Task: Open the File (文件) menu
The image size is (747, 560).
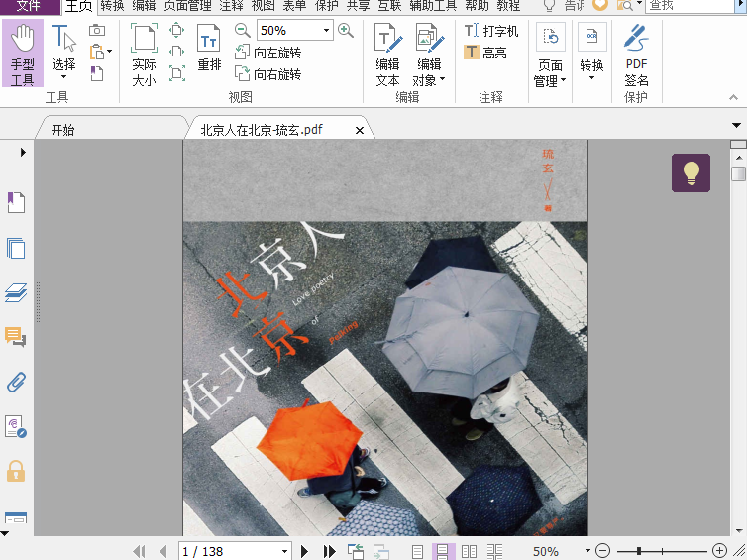Action: (29, 6)
